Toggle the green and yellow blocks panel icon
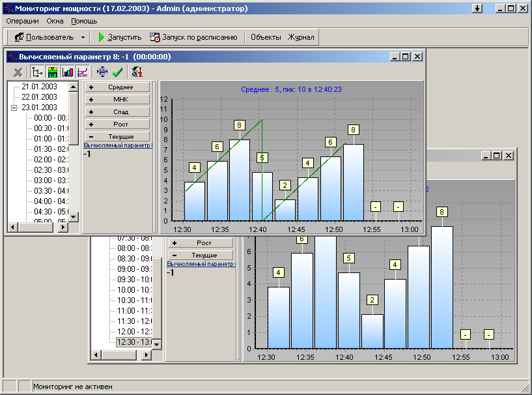Viewport: 532px width, 395px height. tap(53, 72)
